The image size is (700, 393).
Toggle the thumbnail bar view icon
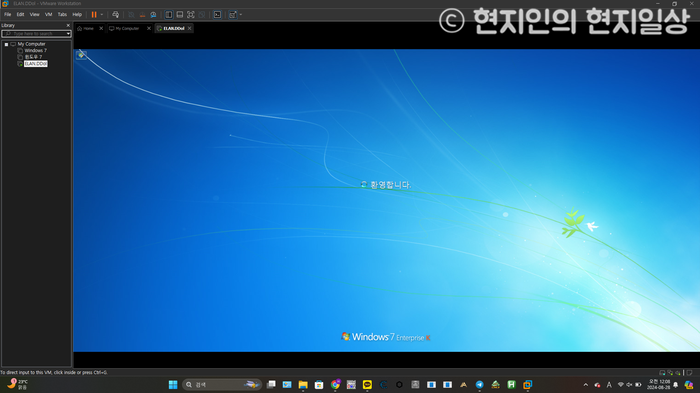tap(179, 15)
